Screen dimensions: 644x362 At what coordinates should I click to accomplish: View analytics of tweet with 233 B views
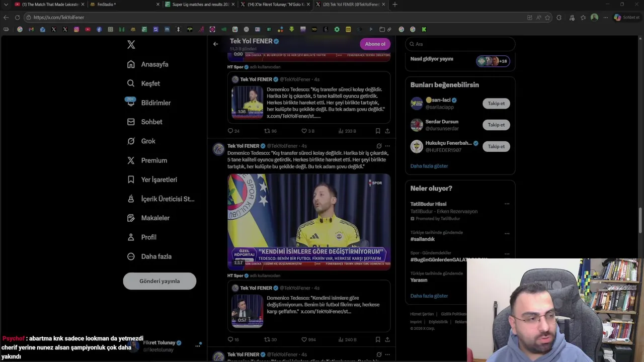(x=347, y=131)
